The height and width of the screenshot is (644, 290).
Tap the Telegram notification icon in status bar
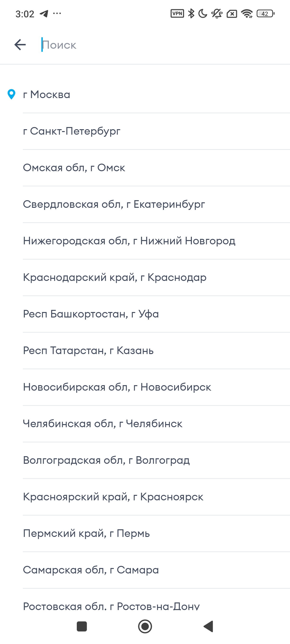coord(44,14)
